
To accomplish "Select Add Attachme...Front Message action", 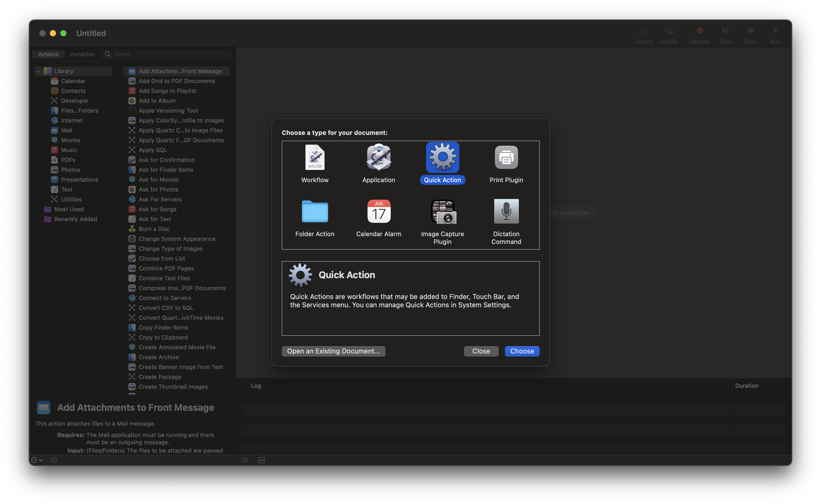I will tap(177, 71).
